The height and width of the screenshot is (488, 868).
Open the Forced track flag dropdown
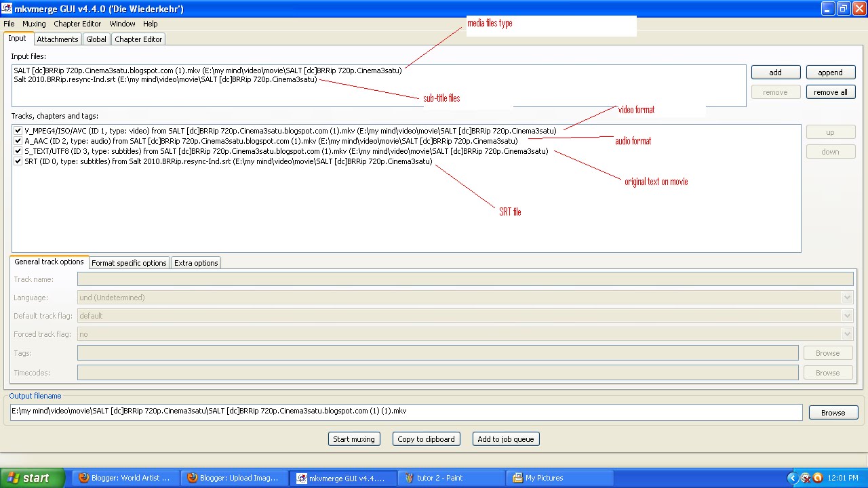point(847,334)
